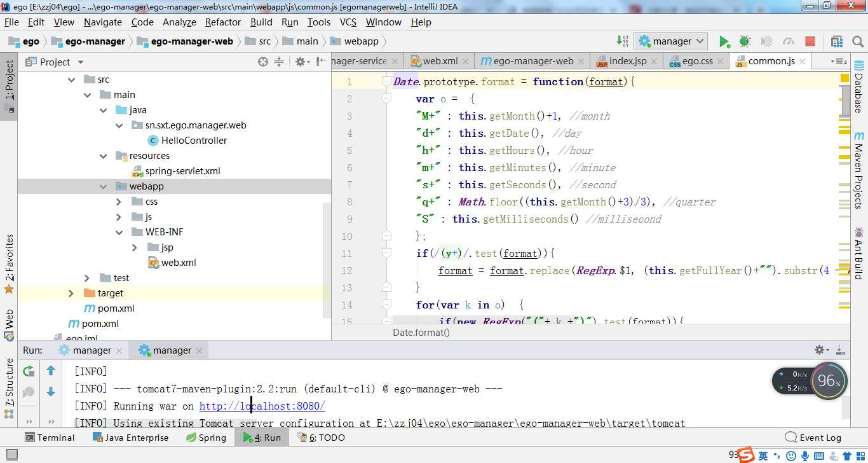Image resolution: width=868 pixels, height=463 pixels.
Task: Rerun process with green rerun icon
Action: click(29, 371)
